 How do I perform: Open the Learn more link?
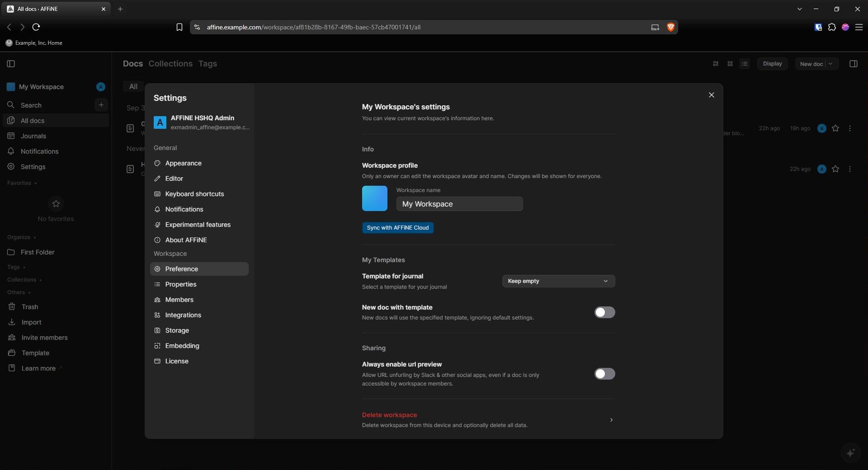tap(56, 368)
